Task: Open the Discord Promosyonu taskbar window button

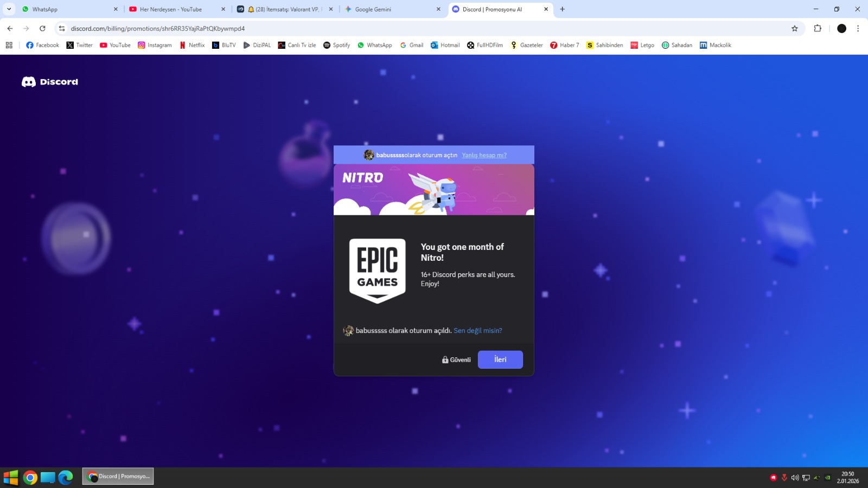Action: pos(118,477)
